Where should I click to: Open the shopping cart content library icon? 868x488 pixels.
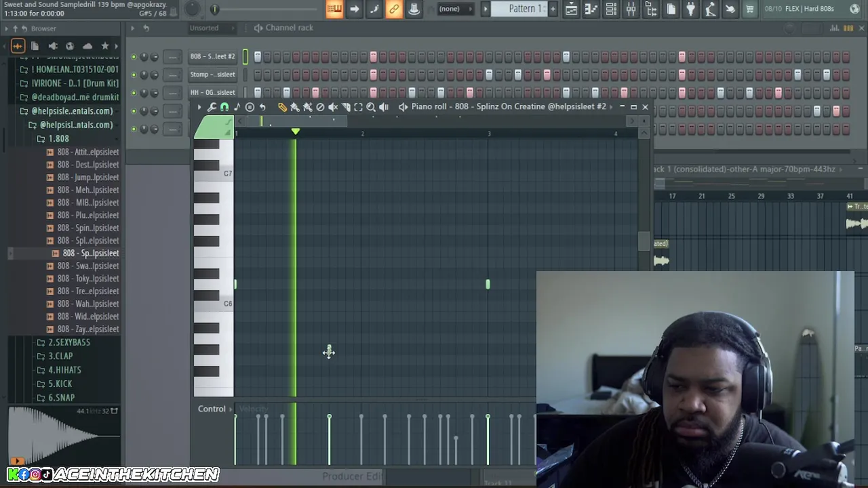[750, 9]
